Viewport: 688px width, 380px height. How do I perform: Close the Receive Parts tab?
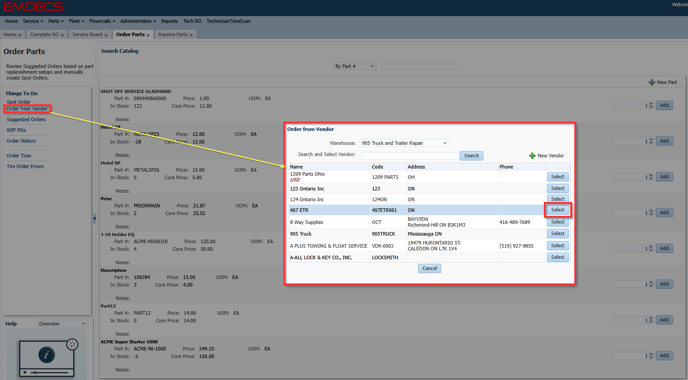tap(191, 35)
